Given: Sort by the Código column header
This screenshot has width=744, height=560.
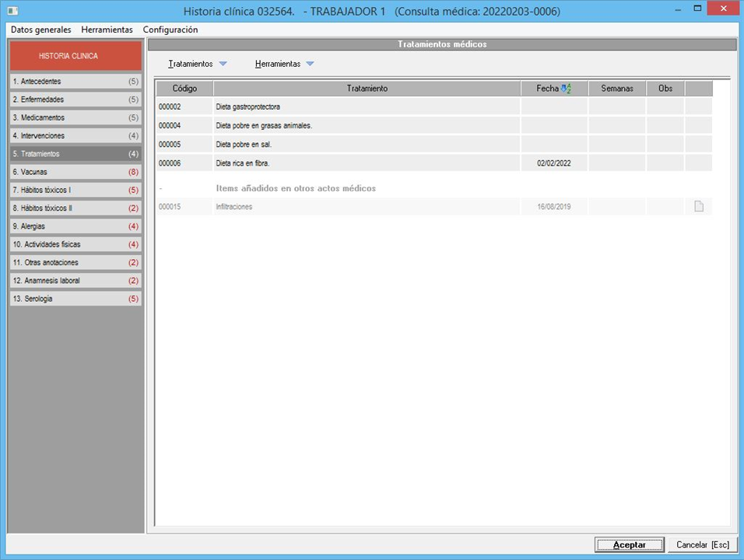Looking at the screenshot, I should click(184, 89).
